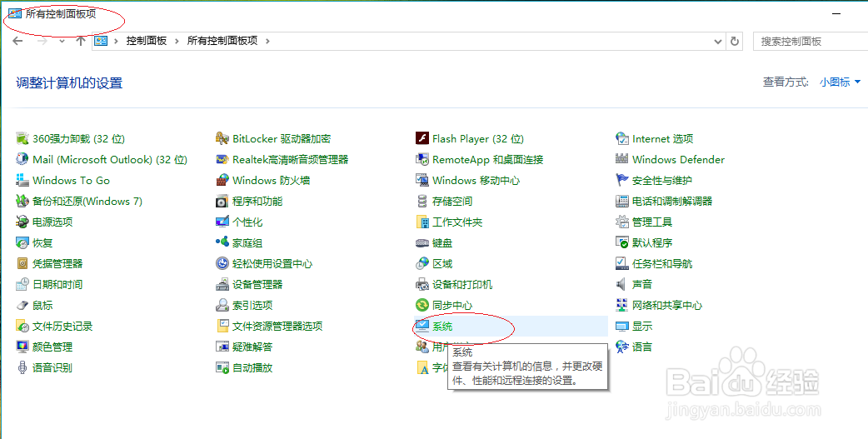
Task: Open 文件历史记录 link
Action: [62, 326]
